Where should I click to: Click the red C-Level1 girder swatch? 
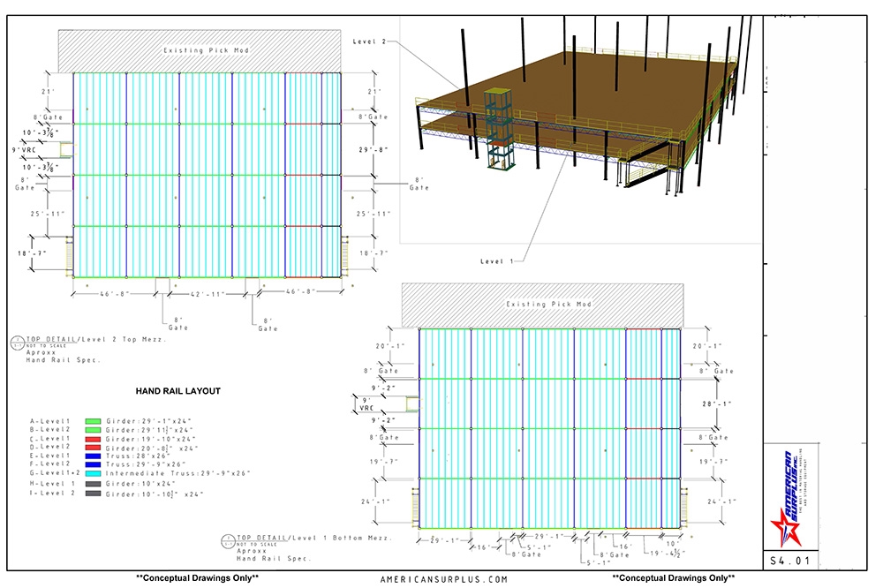(94, 439)
